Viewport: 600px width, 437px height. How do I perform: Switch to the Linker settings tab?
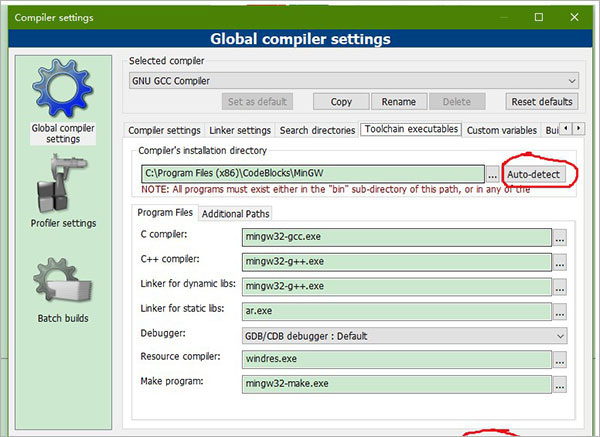pyautogui.click(x=240, y=130)
